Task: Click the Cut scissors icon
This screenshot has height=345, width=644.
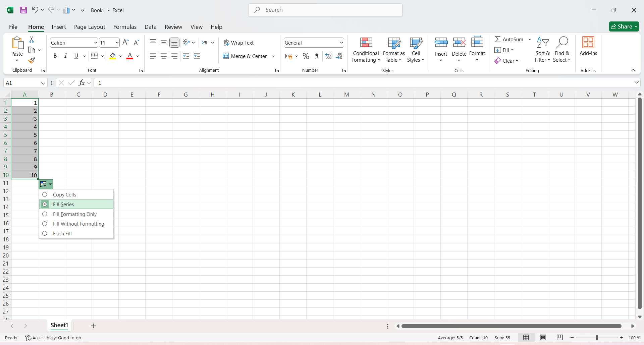Action: click(x=32, y=40)
